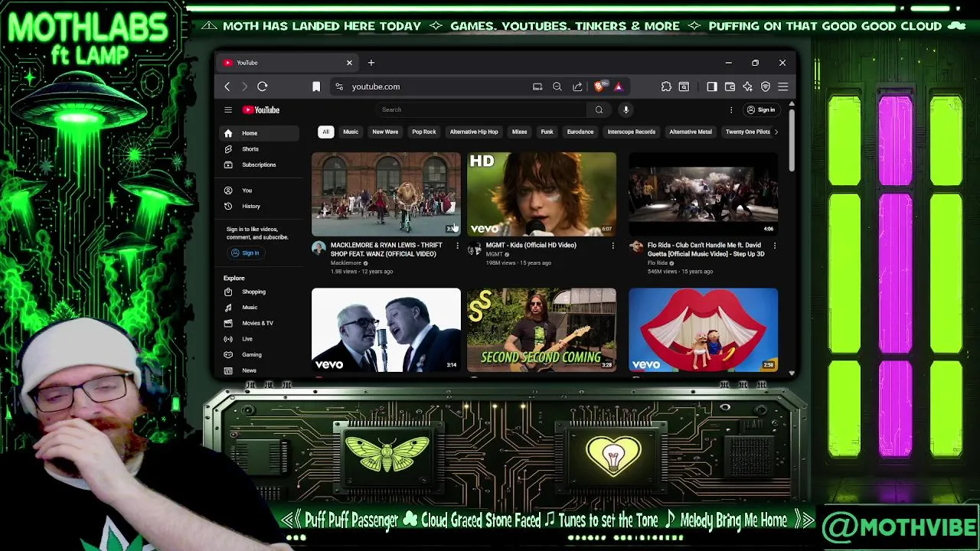This screenshot has height=551, width=980.
Task: Select the Pop Rock filter chip
Action: tap(424, 132)
